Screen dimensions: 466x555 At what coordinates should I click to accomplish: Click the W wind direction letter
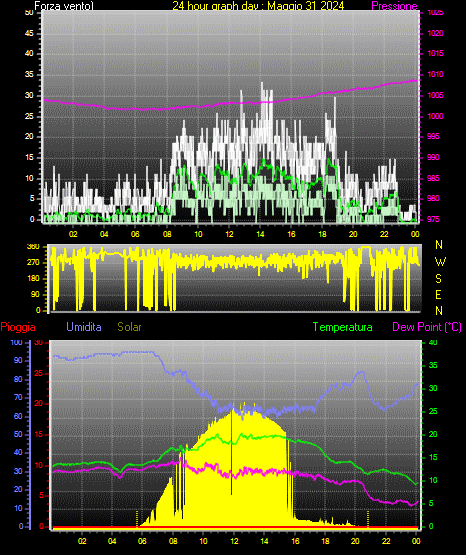click(440, 262)
